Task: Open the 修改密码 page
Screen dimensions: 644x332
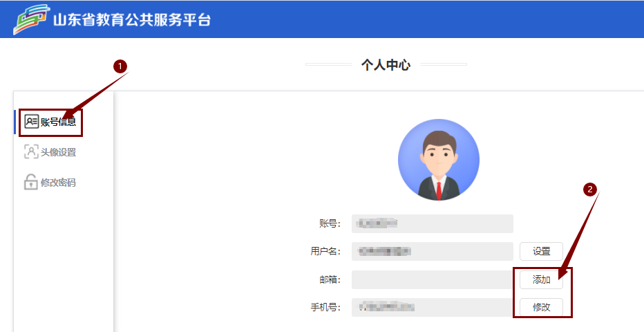Action: [x=50, y=183]
